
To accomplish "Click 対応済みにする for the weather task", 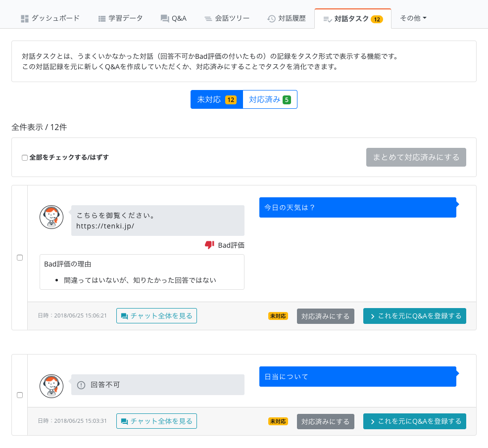I will click(x=325, y=316).
